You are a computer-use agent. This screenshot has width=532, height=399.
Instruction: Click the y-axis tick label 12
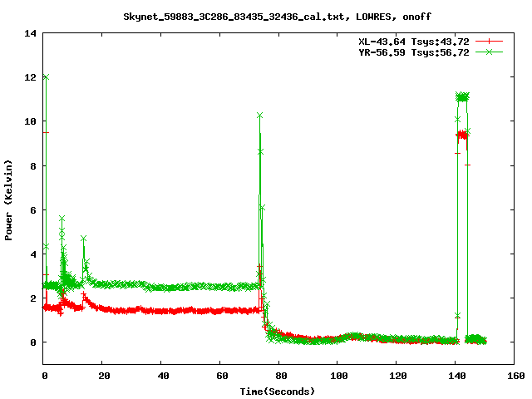31,77
